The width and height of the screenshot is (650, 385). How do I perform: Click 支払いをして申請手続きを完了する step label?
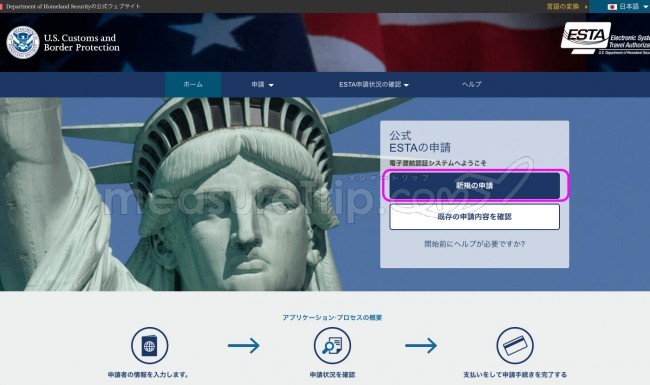pyautogui.click(x=515, y=375)
